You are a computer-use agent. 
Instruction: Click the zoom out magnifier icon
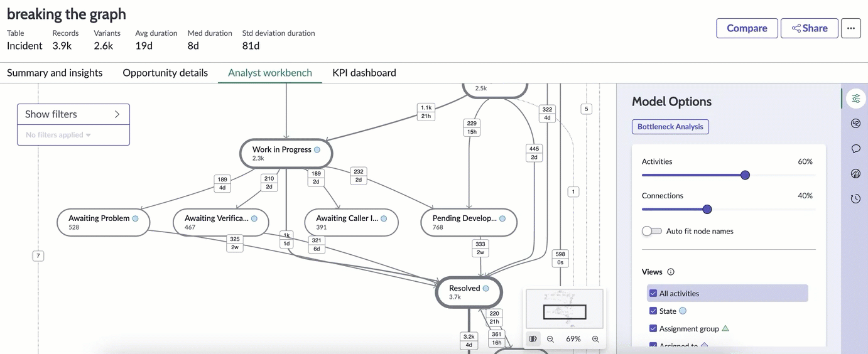(550, 339)
